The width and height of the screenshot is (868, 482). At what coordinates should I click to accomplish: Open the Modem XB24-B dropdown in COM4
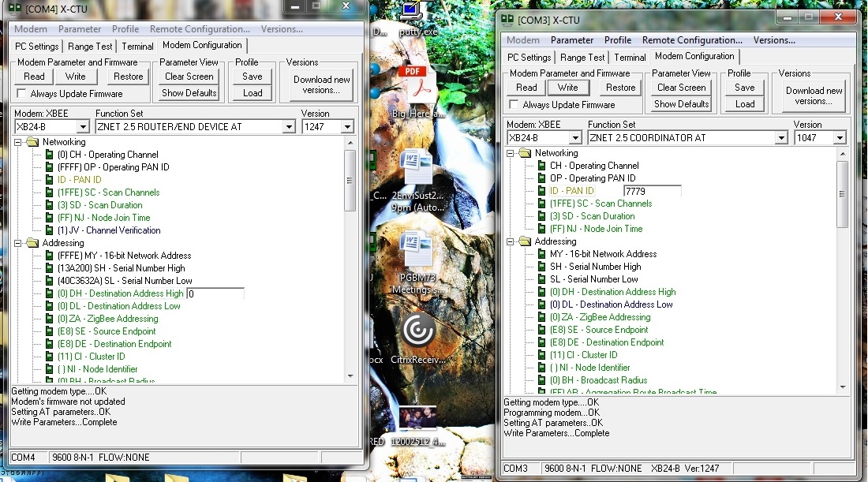(83, 127)
